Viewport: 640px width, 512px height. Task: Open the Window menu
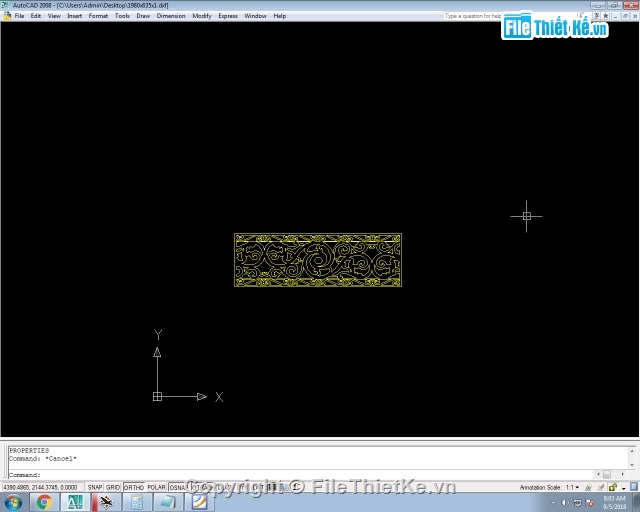[255, 16]
